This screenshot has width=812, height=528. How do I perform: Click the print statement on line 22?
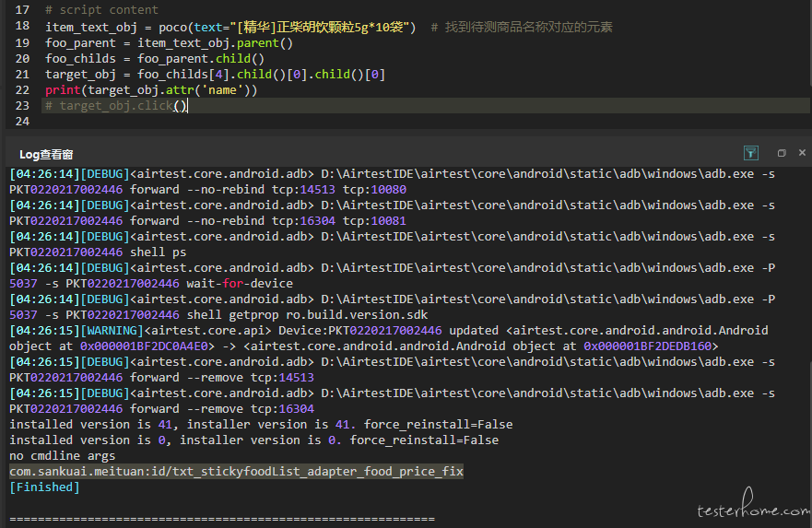(x=151, y=90)
